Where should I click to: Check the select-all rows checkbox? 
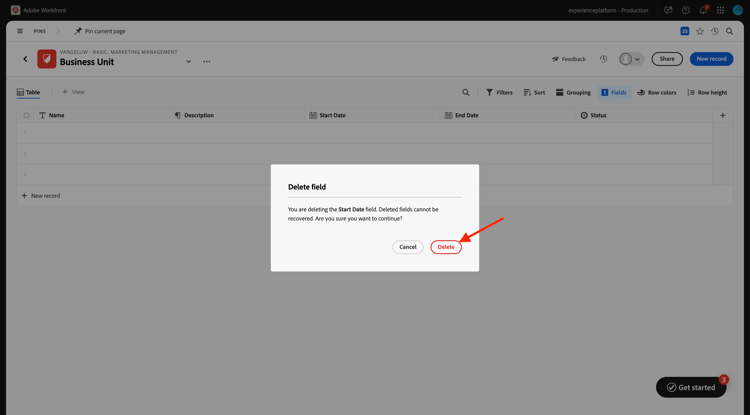[26, 115]
